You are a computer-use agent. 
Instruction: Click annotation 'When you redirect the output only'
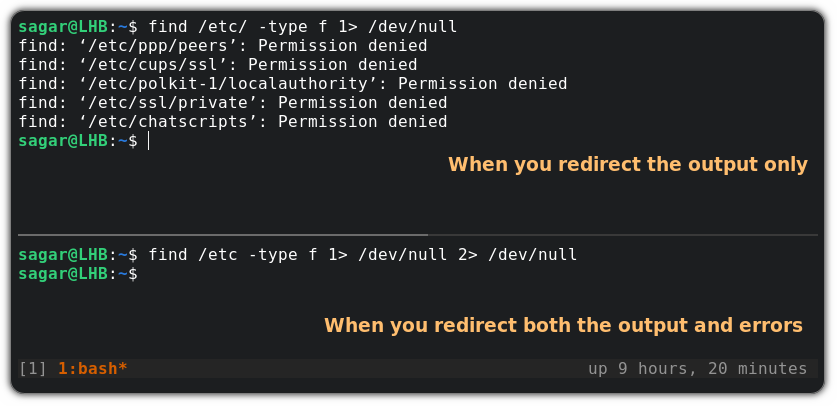(x=628, y=164)
